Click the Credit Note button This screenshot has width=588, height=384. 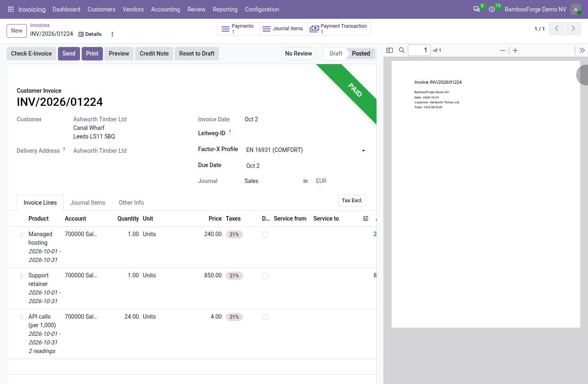tap(154, 54)
